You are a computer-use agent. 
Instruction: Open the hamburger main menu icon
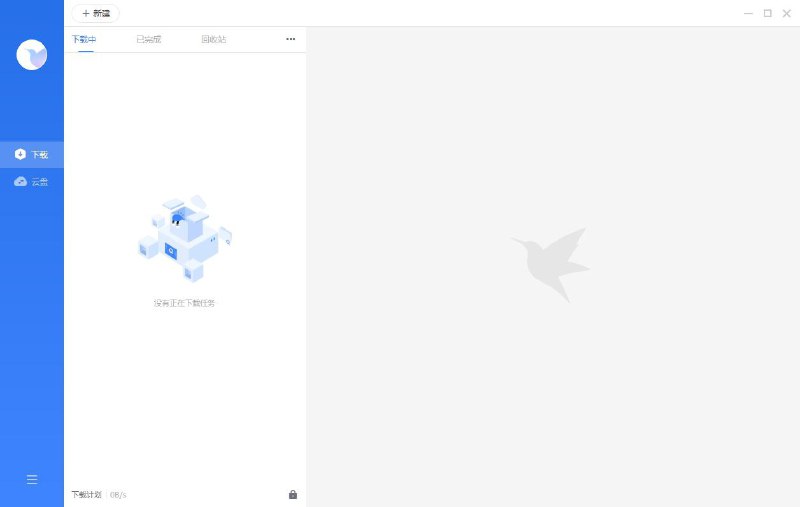(x=32, y=479)
